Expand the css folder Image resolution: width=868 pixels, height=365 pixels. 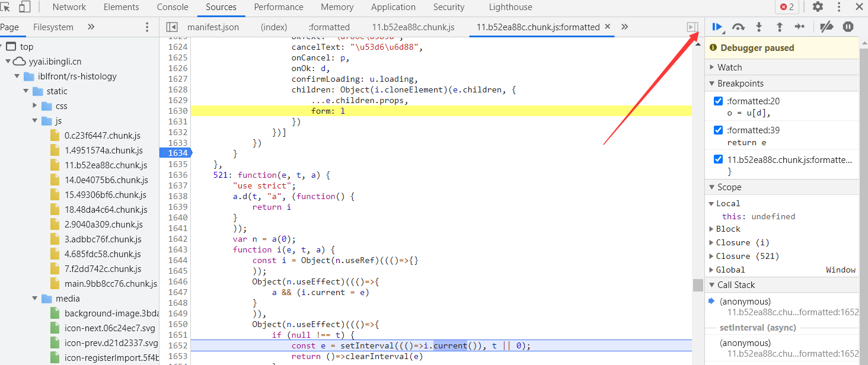pyautogui.click(x=36, y=106)
